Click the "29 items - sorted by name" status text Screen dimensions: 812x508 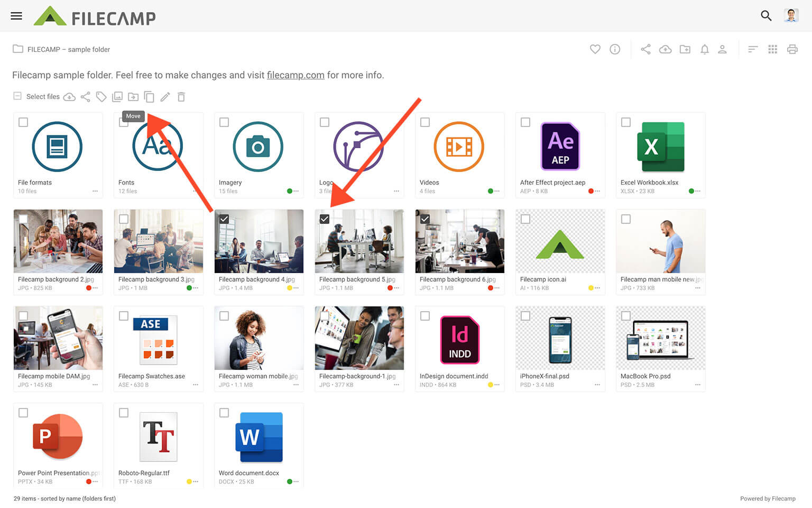tap(64, 498)
